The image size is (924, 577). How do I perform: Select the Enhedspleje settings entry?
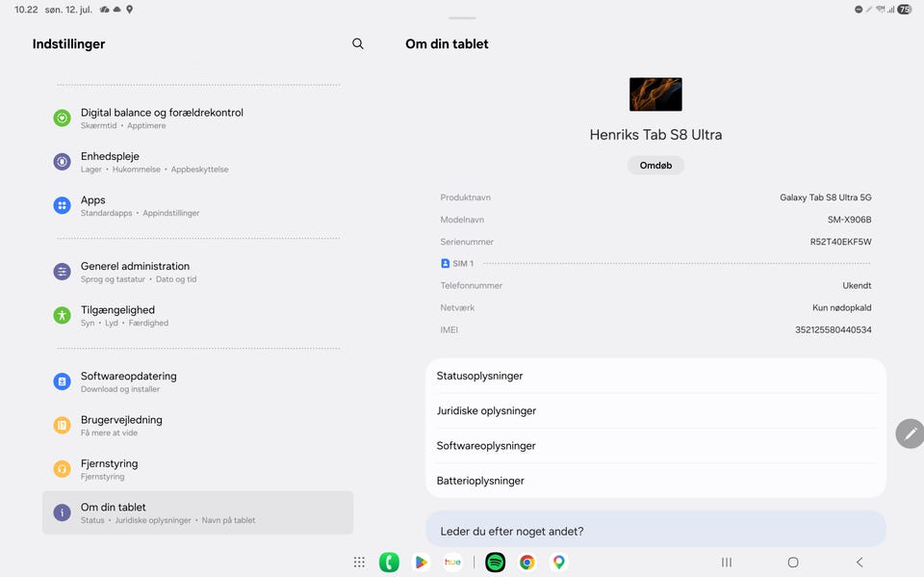[197, 162]
